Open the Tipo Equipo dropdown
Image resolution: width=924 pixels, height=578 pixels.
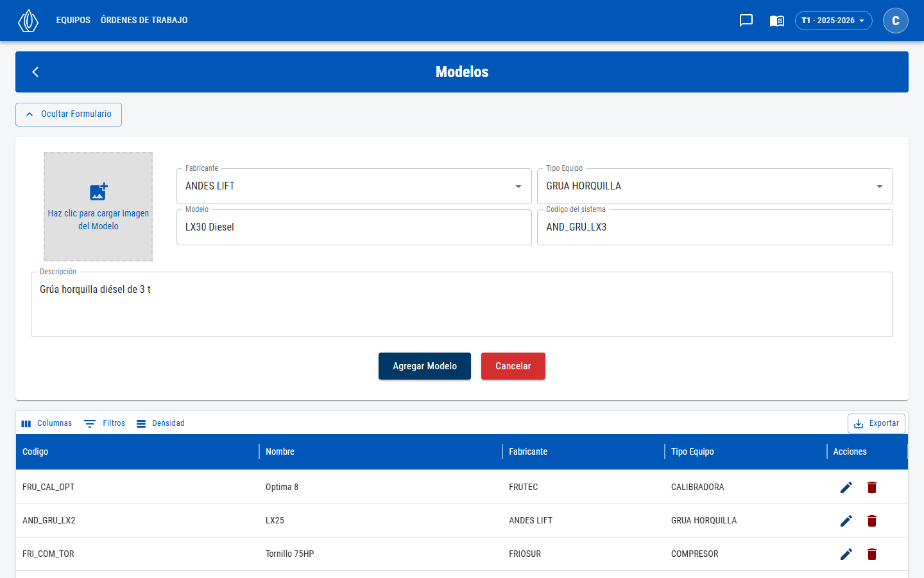point(715,186)
